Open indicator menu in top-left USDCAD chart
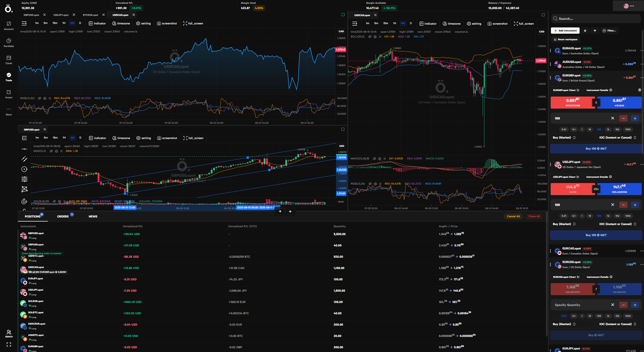 point(97,23)
